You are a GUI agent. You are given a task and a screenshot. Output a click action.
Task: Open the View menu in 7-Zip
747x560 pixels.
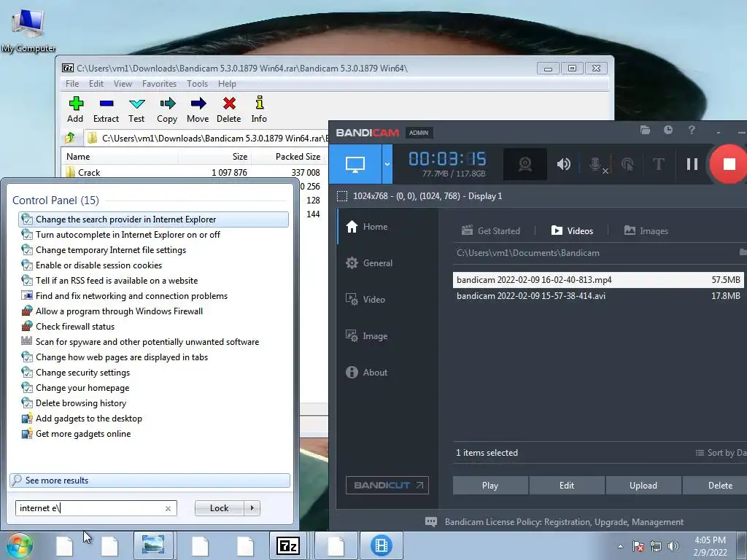[123, 84]
